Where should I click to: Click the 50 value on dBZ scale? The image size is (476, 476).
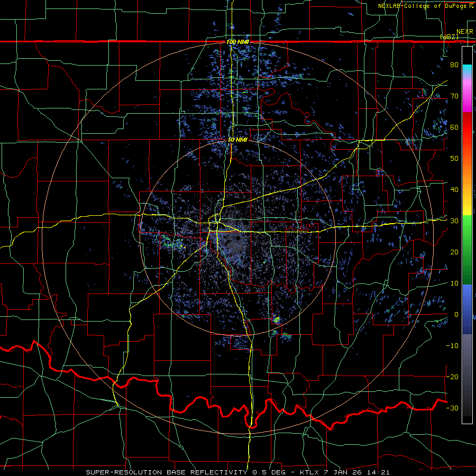click(x=454, y=159)
